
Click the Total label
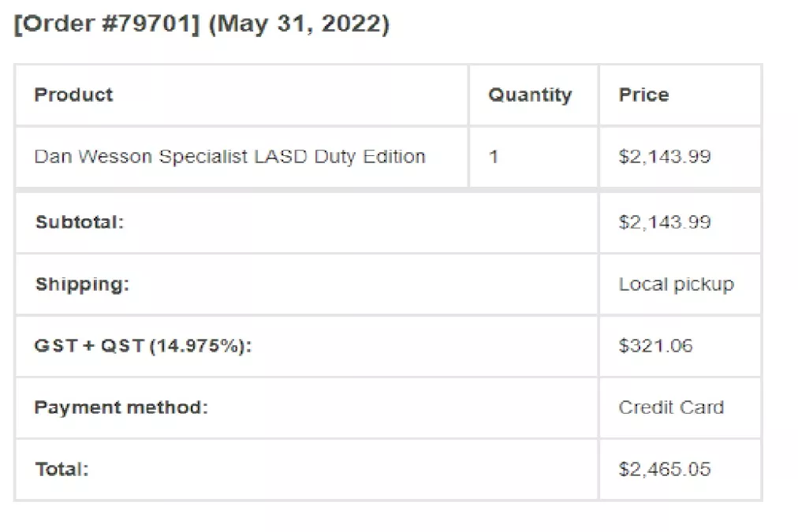click(x=62, y=469)
